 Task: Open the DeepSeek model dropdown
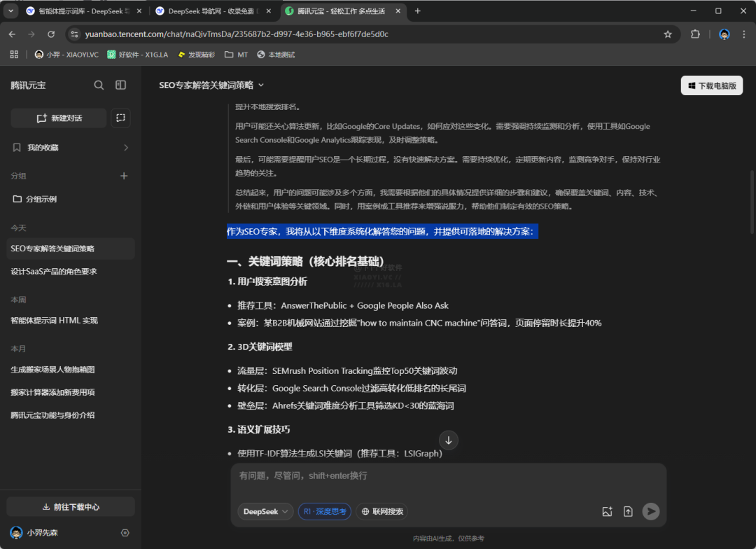click(x=265, y=511)
